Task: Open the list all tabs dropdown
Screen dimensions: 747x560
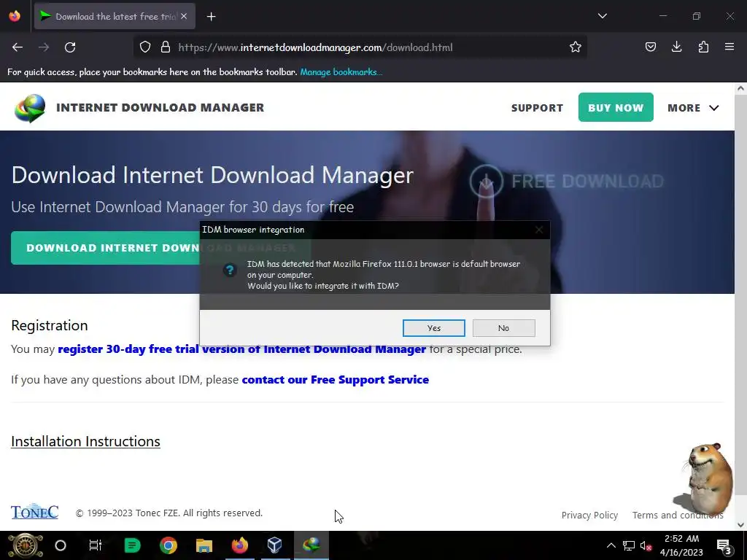Action: [x=602, y=16]
